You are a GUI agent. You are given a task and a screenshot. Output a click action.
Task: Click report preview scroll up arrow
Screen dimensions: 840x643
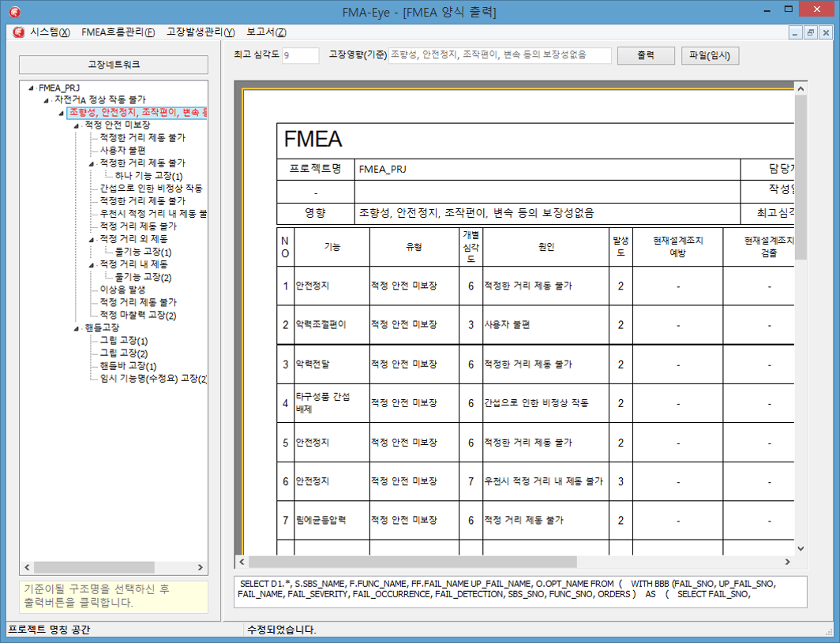pyautogui.click(x=801, y=89)
